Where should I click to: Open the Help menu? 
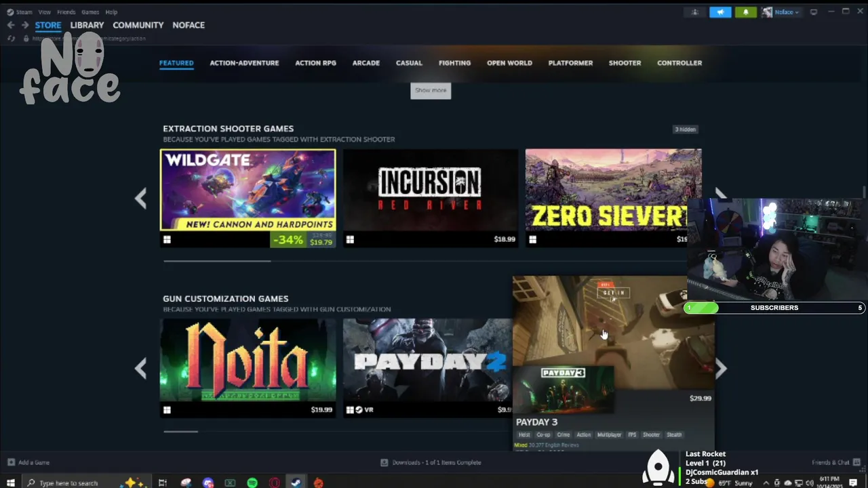click(x=111, y=12)
